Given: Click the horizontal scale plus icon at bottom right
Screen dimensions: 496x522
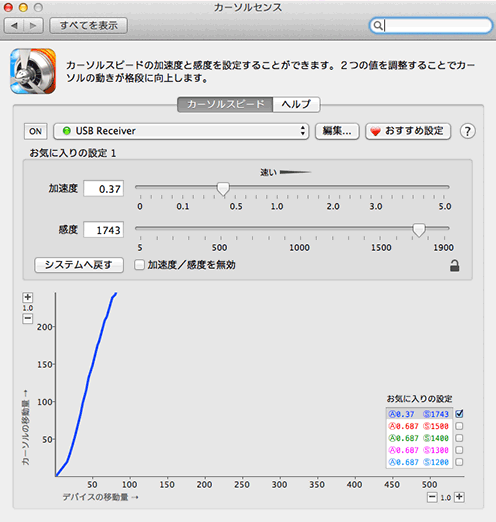Looking at the screenshot, I should click(459, 497).
